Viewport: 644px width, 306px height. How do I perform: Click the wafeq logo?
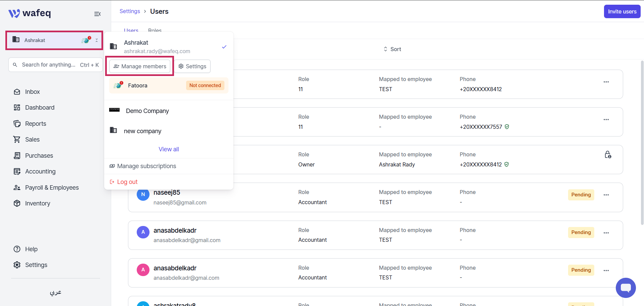(30, 13)
